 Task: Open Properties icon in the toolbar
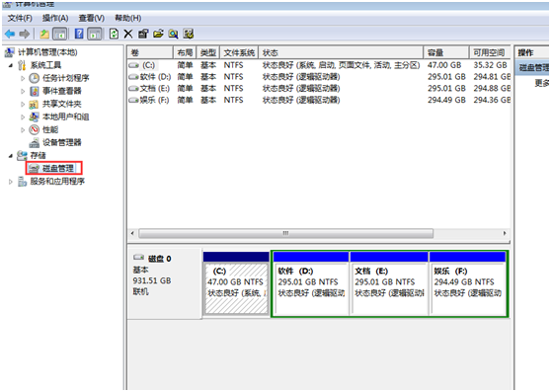click(143, 35)
